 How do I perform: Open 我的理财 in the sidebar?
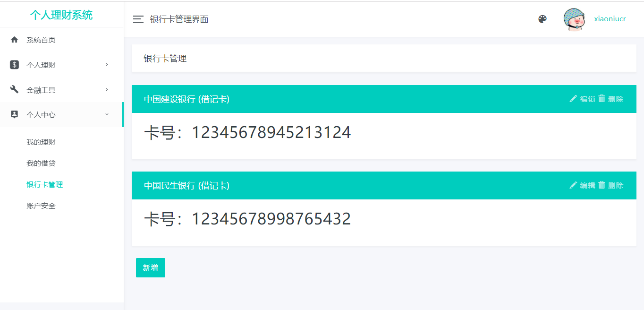pos(41,142)
